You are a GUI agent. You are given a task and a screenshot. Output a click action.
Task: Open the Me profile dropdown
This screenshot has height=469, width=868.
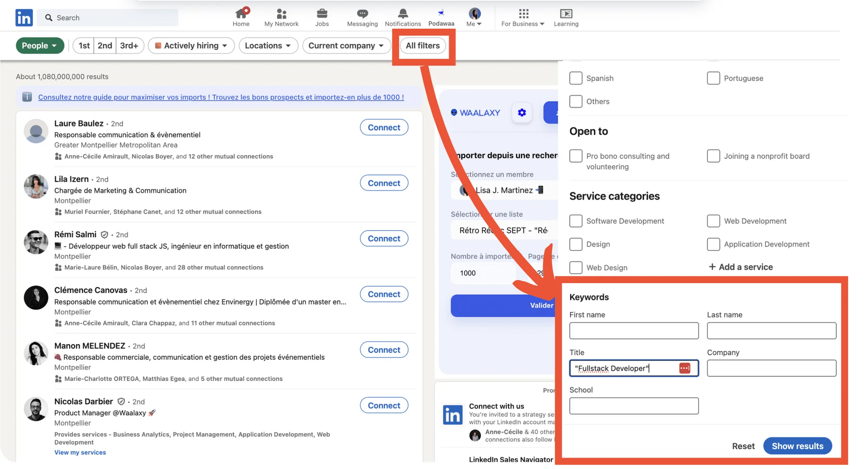click(474, 17)
